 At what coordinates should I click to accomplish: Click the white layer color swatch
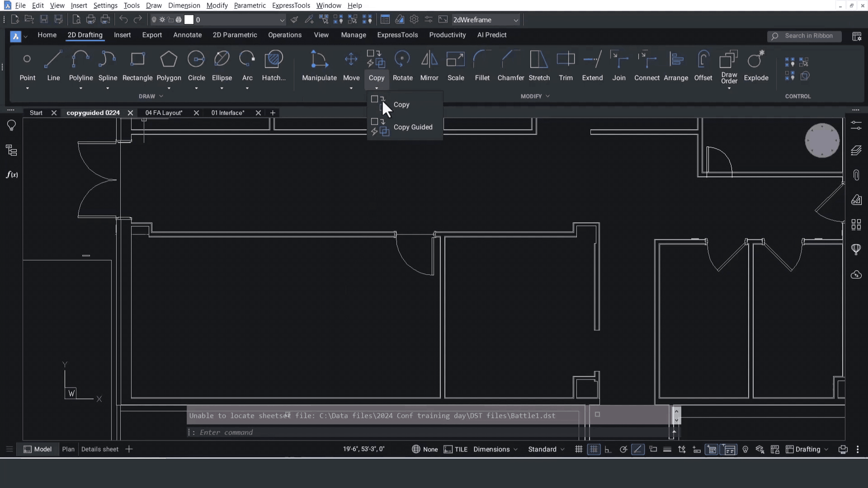[x=189, y=20]
